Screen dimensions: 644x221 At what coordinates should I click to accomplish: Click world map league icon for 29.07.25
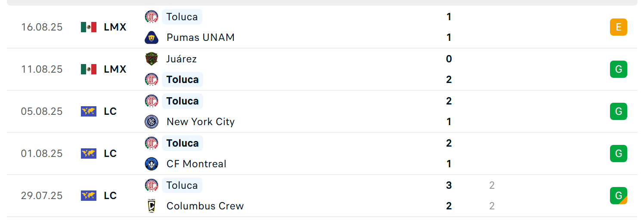click(89, 196)
